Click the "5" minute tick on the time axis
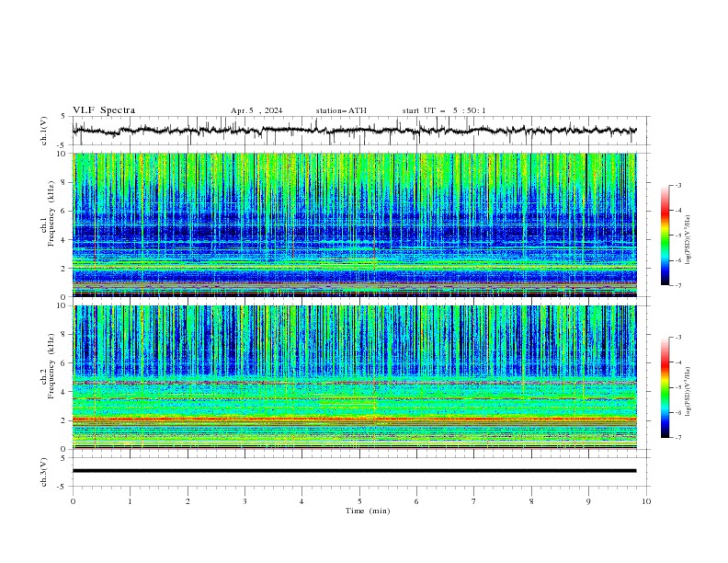 pyautogui.click(x=359, y=501)
